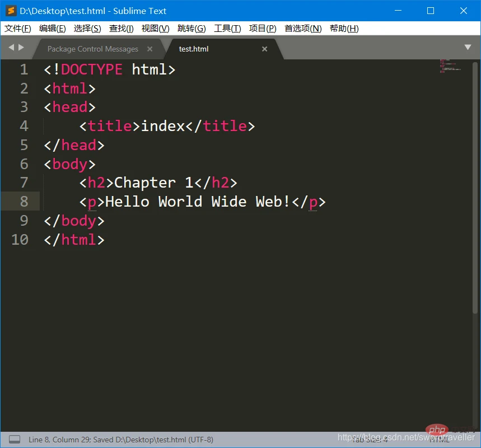Open the 首选项(N) menu
Viewport: 481px width, 448px height.
pyautogui.click(x=303, y=29)
